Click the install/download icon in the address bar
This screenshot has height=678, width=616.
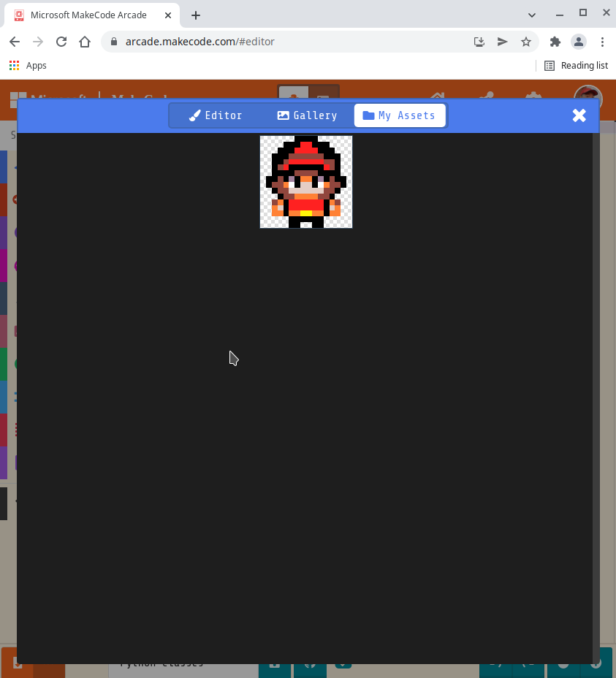(479, 42)
